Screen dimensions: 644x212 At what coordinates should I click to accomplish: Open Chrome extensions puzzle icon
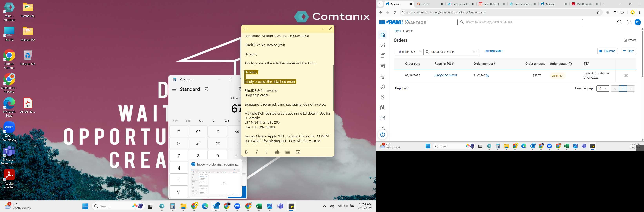click(622, 13)
